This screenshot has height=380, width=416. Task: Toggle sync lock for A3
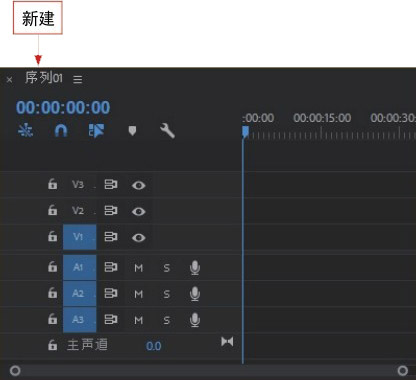111,320
